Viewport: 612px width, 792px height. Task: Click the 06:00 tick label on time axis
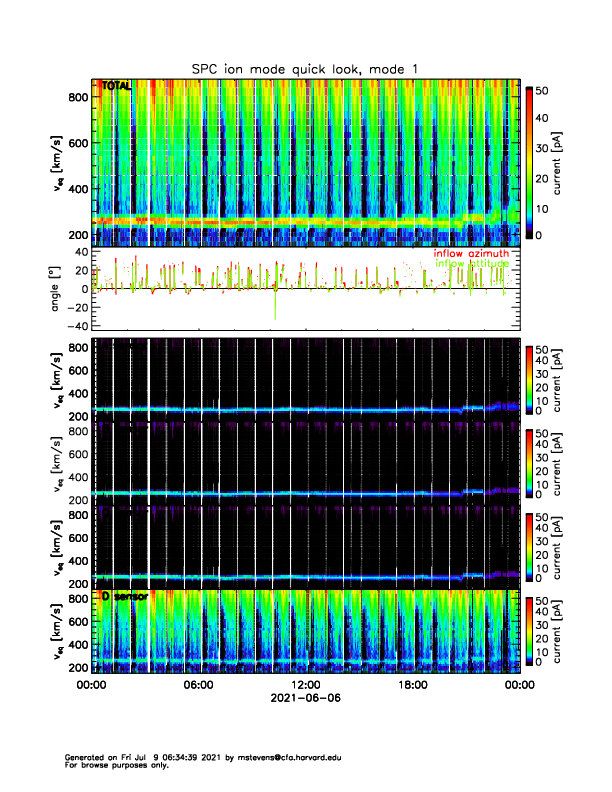(x=198, y=685)
